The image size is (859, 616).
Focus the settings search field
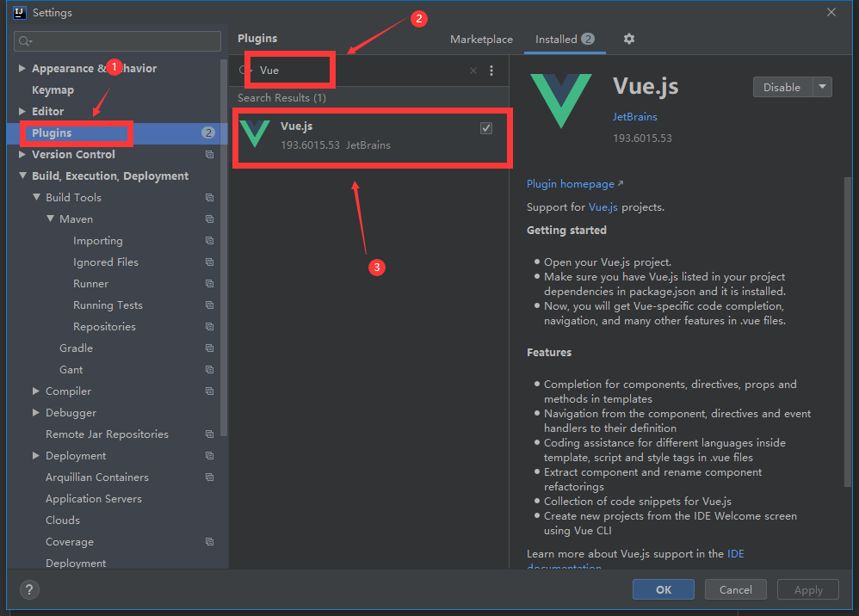click(x=117, y=41)
